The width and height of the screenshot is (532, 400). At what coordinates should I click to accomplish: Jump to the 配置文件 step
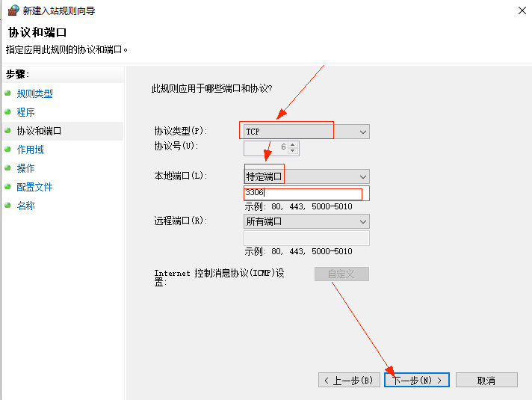tap(34, 187)
